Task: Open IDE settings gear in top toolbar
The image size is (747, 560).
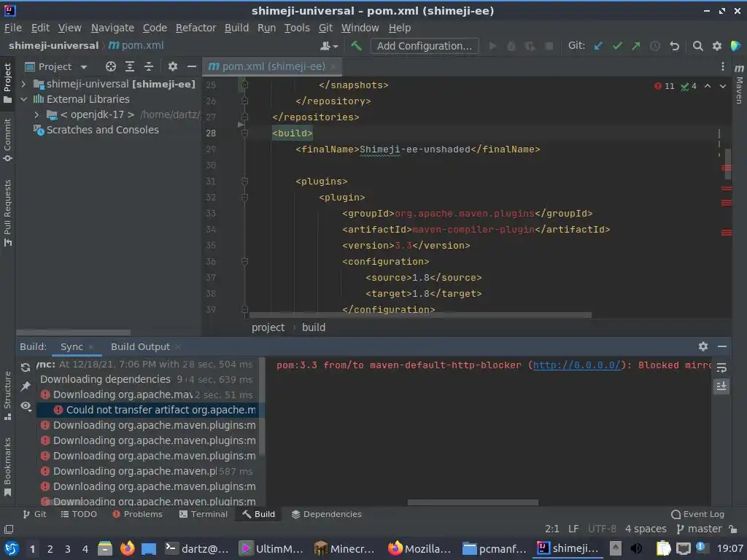Action: (x=717, y=46)
